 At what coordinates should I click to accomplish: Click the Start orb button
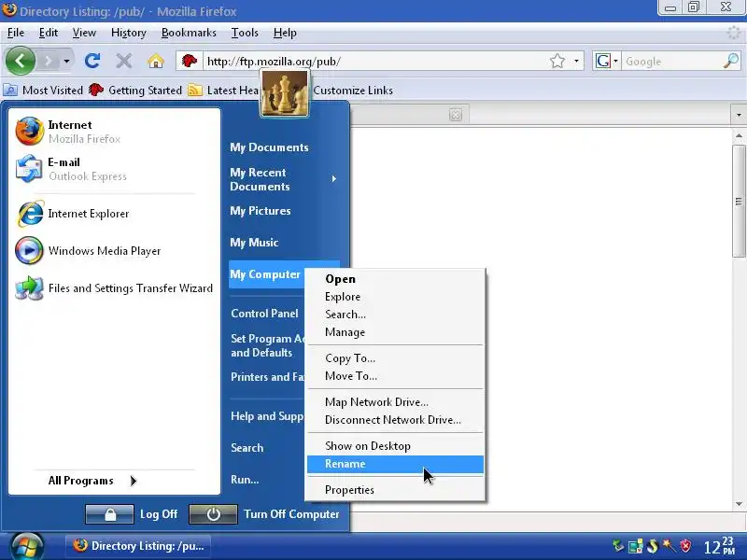click(27, 546)
